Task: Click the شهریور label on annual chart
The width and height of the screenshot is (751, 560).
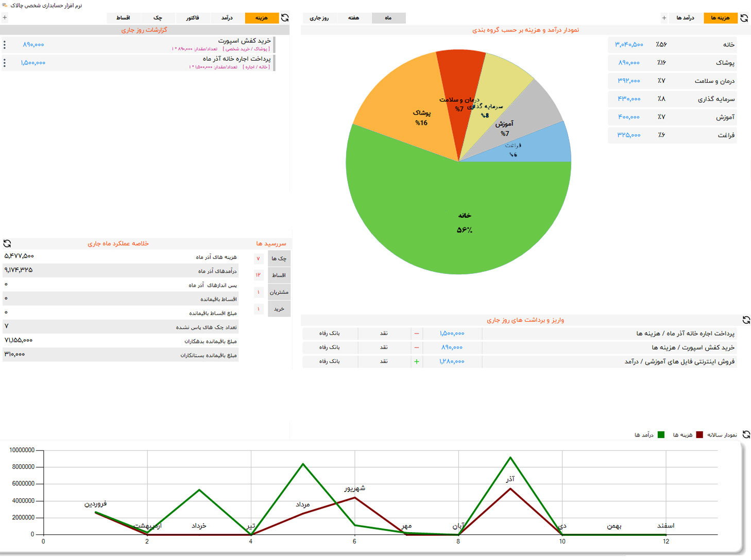Action: 354,488
